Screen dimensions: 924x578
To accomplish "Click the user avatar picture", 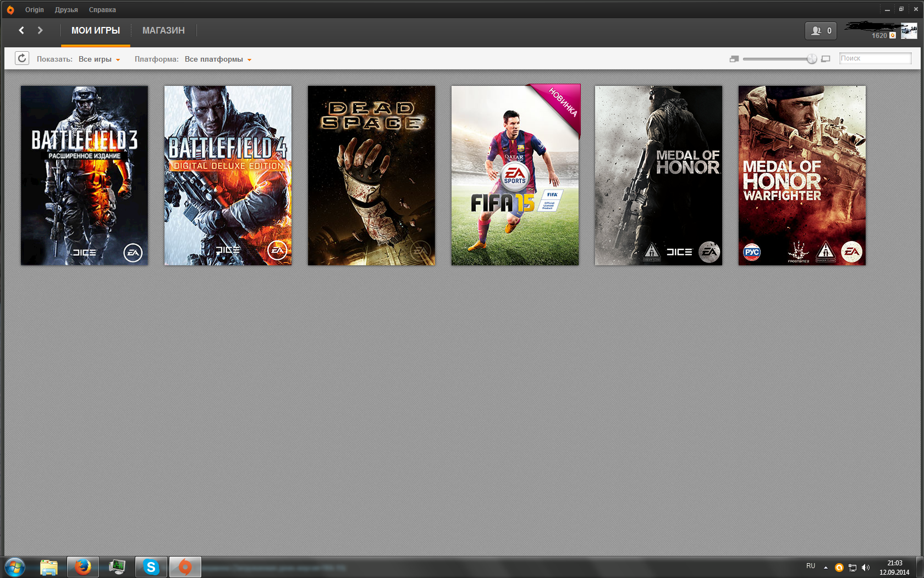I will tap(909, 31).
